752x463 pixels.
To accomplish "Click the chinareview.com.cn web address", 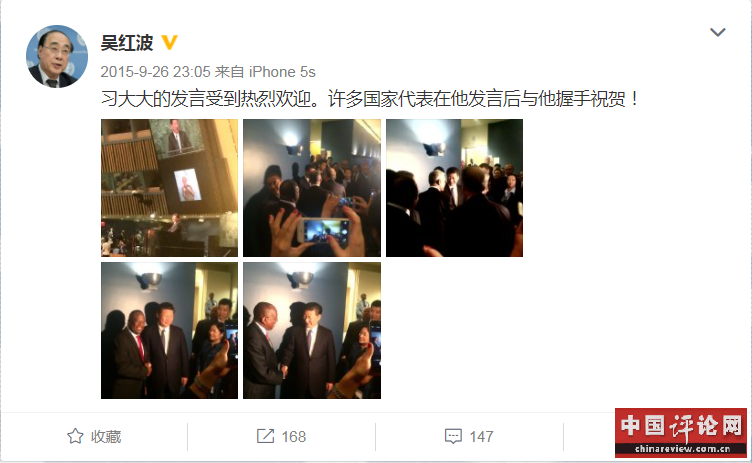I will click(x=682, y=449).
